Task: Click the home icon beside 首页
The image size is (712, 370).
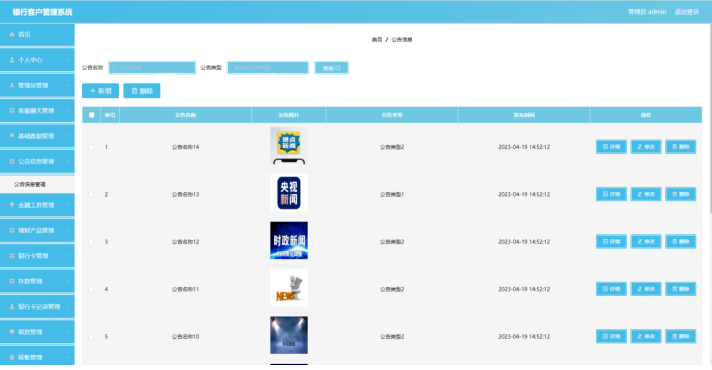Action: pos(12,35)
